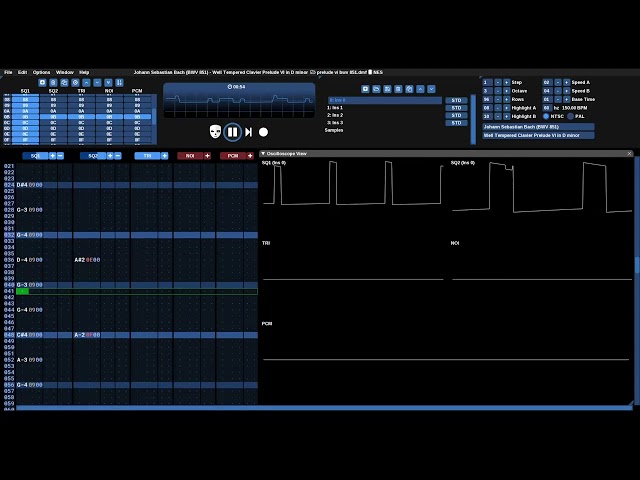Click the fourth icon in instrument toolbar

398,89
